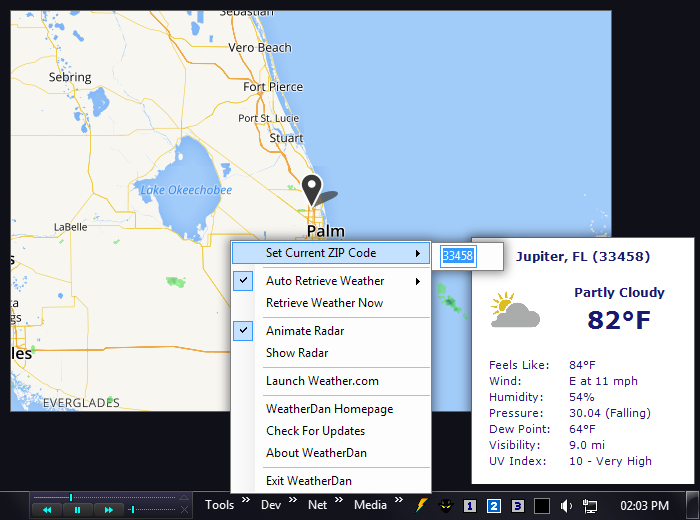Click the 30.04 (Falling) pressure value
This screenshot has width=700, height=520.
coord(610,413)
